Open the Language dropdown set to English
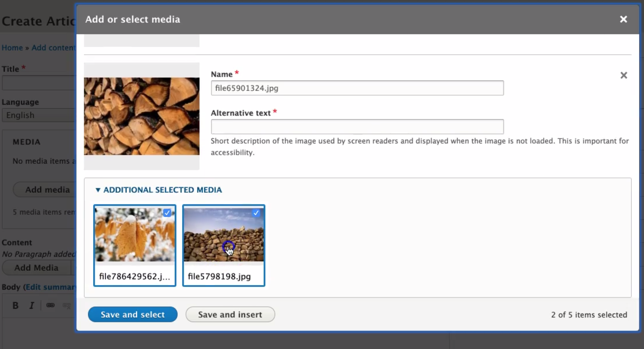Viewport: 644px width, 349px height. coord(38,115)
